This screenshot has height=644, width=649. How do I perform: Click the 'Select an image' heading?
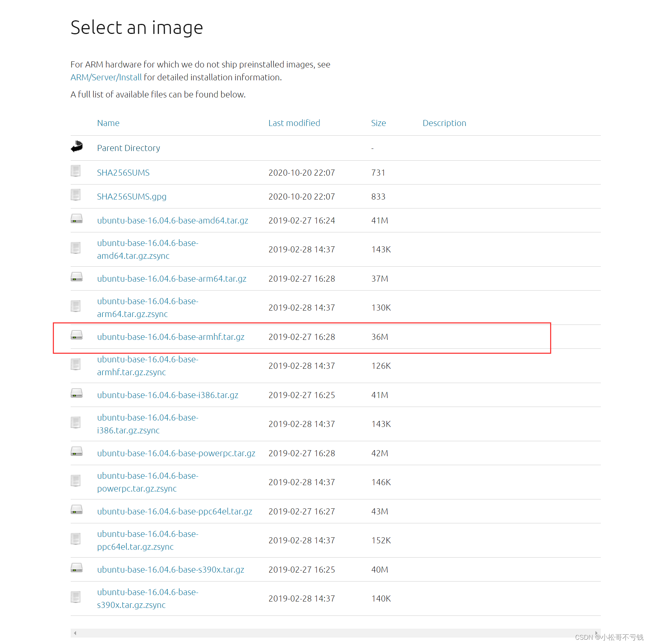pos(137,28)
